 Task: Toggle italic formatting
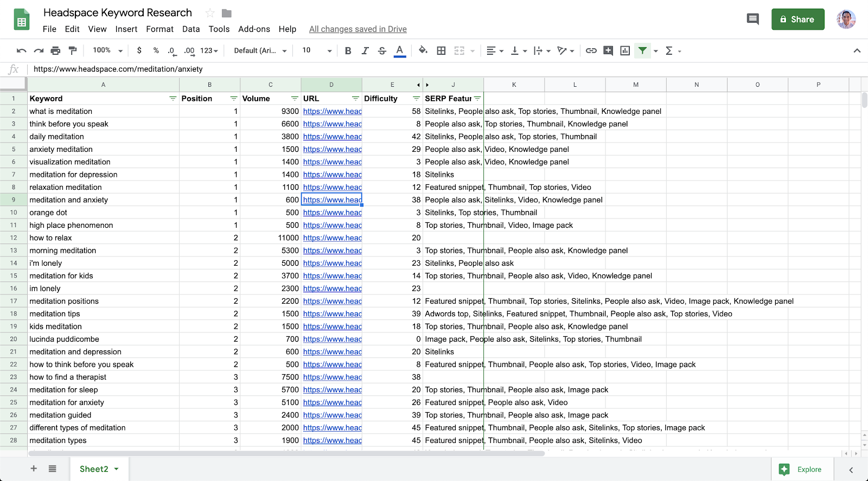[365, 50]
